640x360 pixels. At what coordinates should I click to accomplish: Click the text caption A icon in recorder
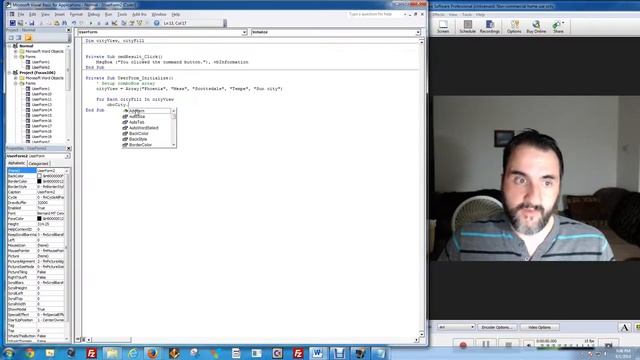click(624, 327)
